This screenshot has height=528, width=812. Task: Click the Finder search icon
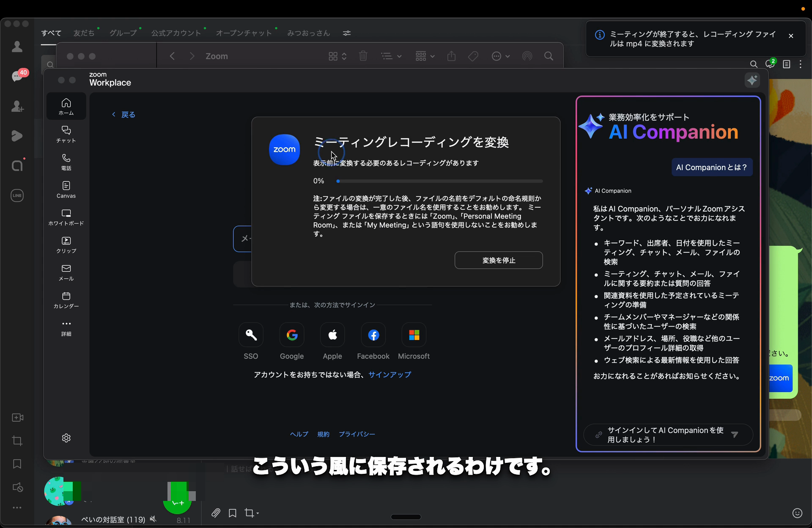point(549,56)
